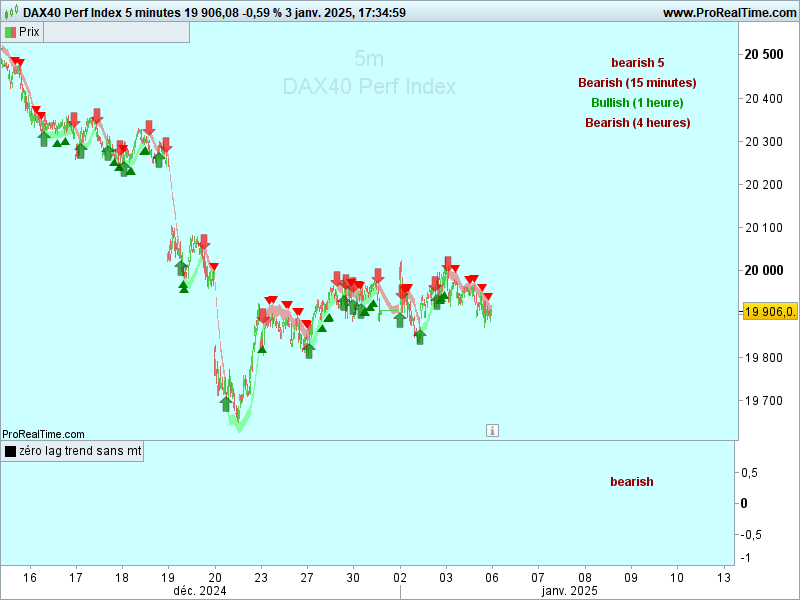Click the 20 200 price axis value
This screenshot has height=600, width=800.
coord(764,185)
